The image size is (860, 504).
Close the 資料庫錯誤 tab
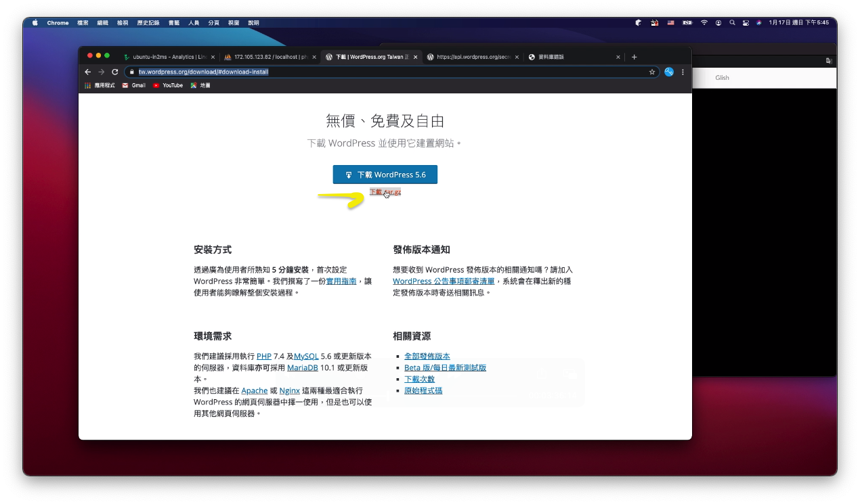pos(618,57)
